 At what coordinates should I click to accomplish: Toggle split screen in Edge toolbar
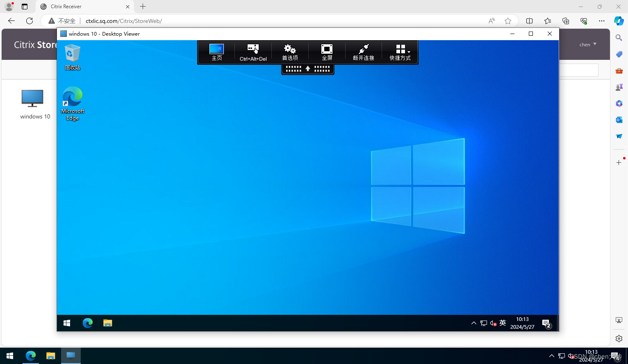coord(529,21)
